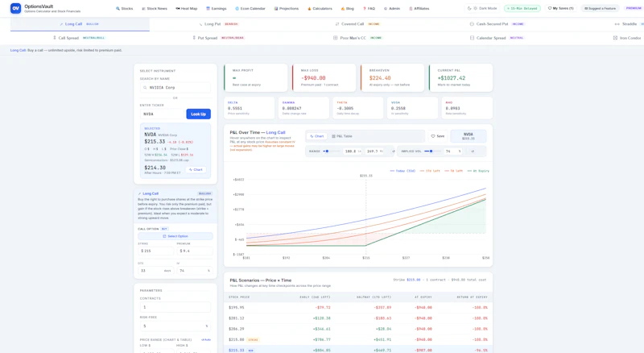The width and height of the screenshot is (644, 353).
Task: Click Auto next to Price Range
Action: (x=206, y=340)
